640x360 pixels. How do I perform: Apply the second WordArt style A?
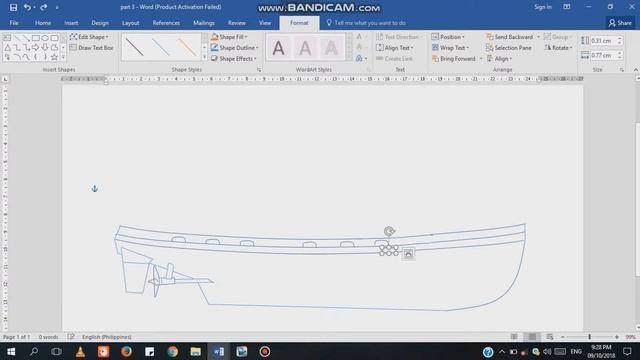[305, 48]
